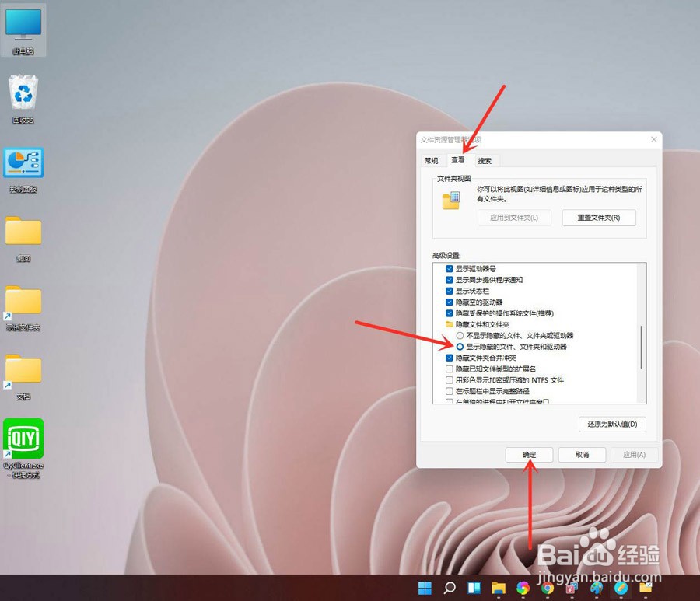Open the 回收站 recycle bin icon
This screenshot has height=601, width=700.
pos(23,99)
